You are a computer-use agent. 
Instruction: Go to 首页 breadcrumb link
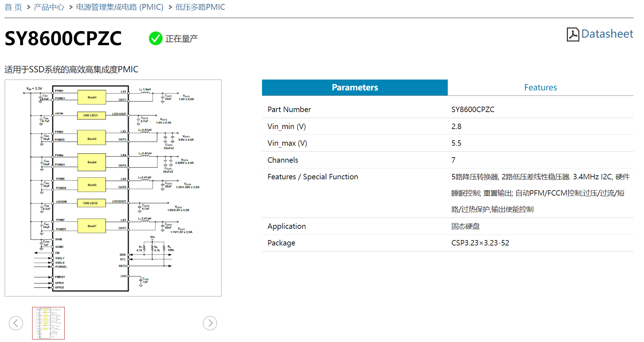click(13, 7)
